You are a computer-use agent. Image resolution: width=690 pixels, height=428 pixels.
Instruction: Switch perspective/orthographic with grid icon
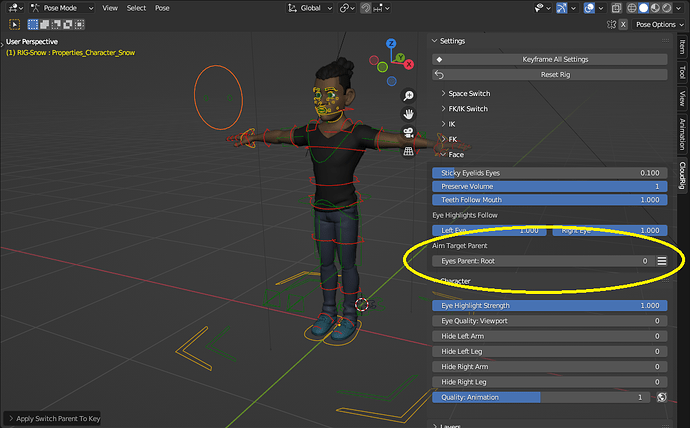pos(408,151)
